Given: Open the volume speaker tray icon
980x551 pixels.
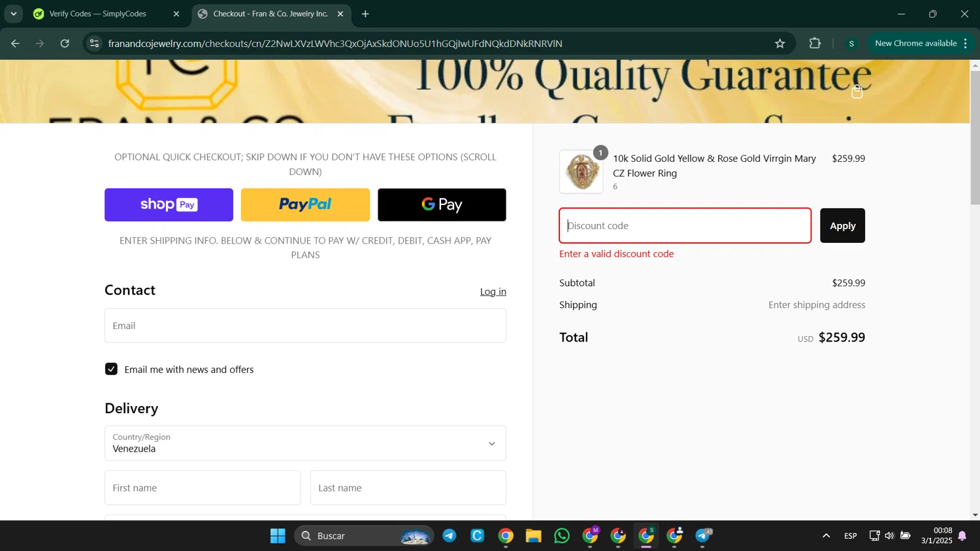Looking at the screenshot, I should [x=889, y=536].
